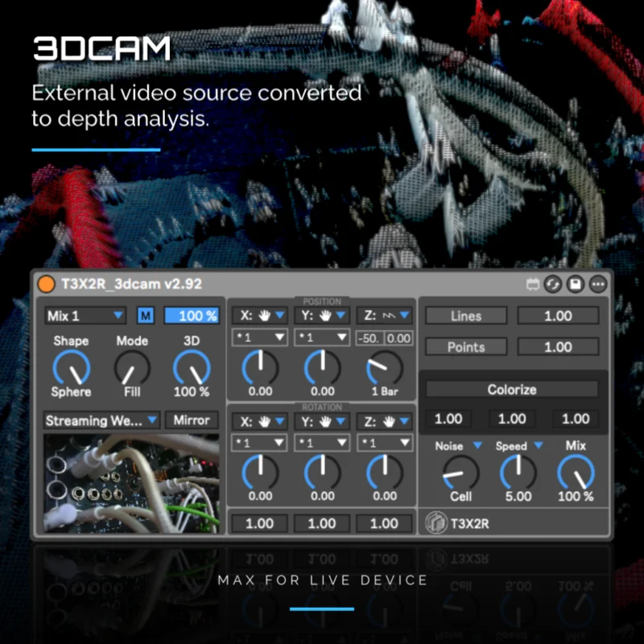Click the video preview thumbnail of cables
The width and height of the screenshot is (644, 644).
tap(131, 484)
